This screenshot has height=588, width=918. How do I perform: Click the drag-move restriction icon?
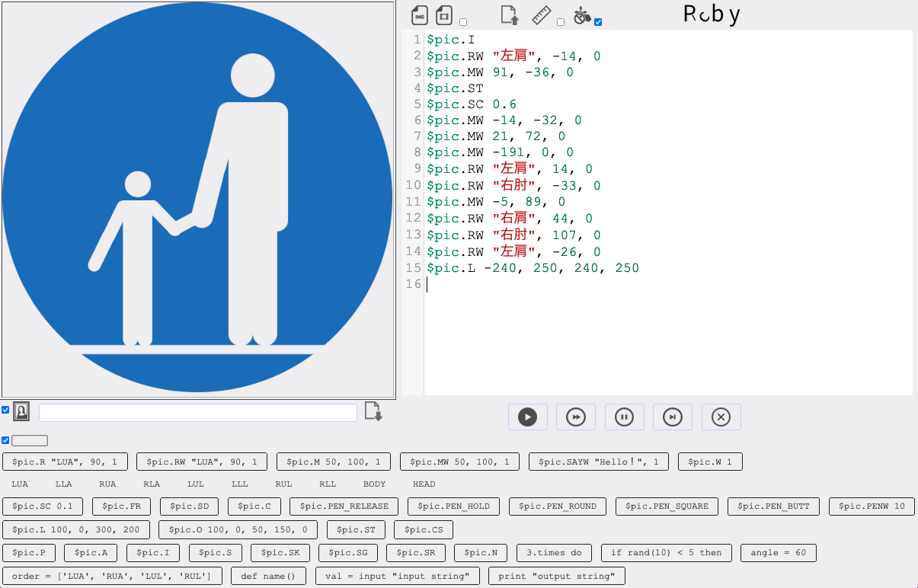(x=582, y=15)
